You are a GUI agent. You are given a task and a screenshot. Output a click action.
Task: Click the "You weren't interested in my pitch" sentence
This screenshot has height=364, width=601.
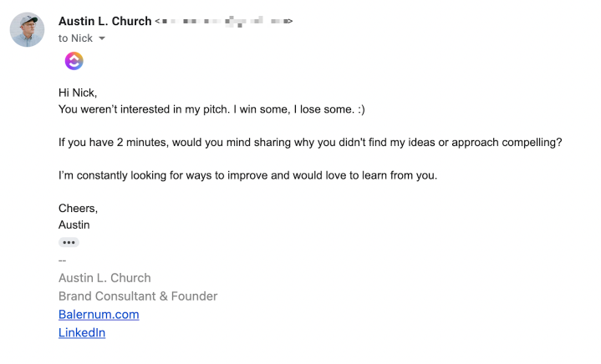pyautogui.click(x=211, y=109)
